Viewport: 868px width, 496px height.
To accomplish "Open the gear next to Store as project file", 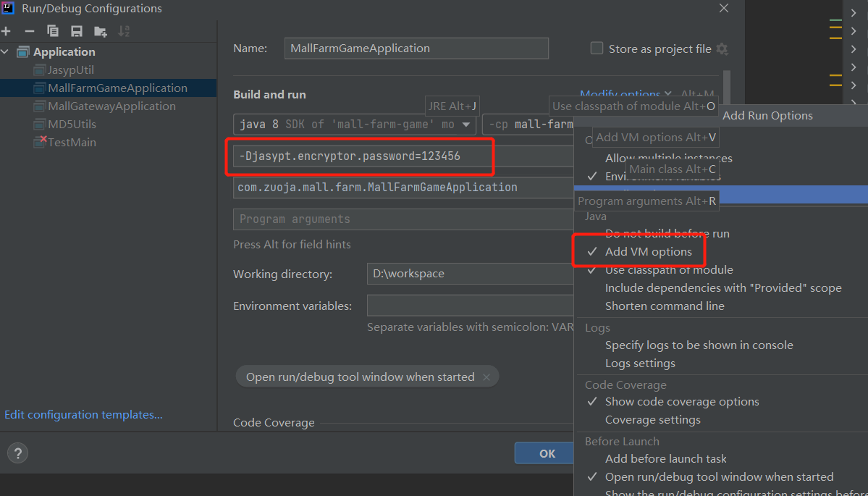I will point(722,49).
